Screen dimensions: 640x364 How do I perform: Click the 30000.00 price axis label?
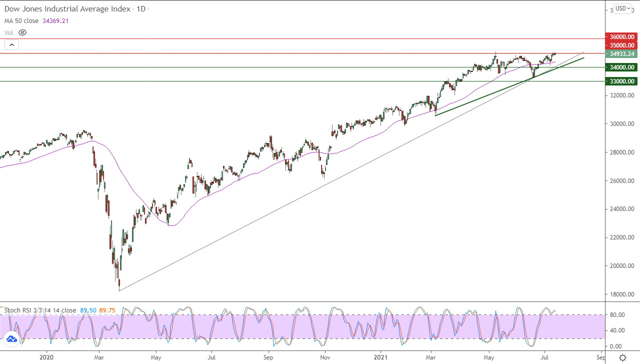(x=621, y=124)
